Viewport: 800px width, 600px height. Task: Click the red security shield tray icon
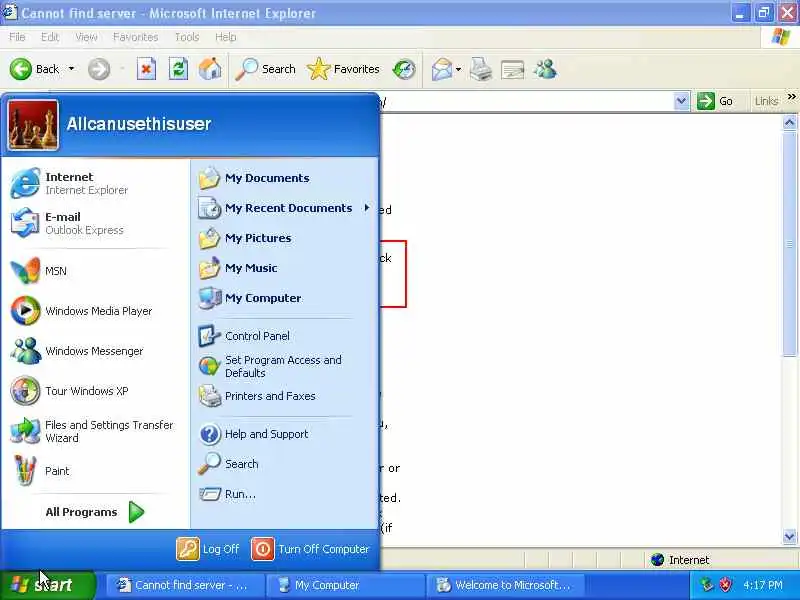(x=725, y=585)
